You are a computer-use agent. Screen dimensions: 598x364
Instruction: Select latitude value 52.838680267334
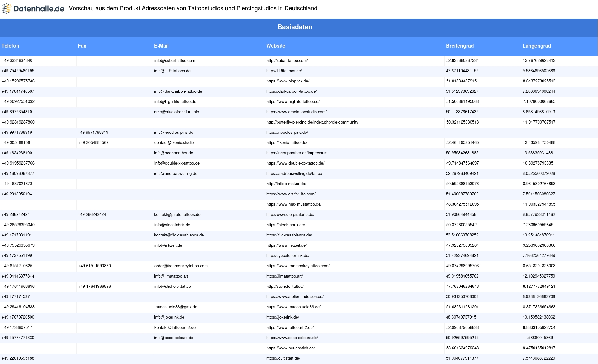click(463, 61)
